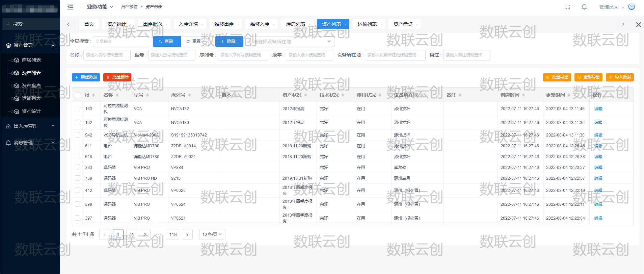Select all rows header checkbox

78,95
